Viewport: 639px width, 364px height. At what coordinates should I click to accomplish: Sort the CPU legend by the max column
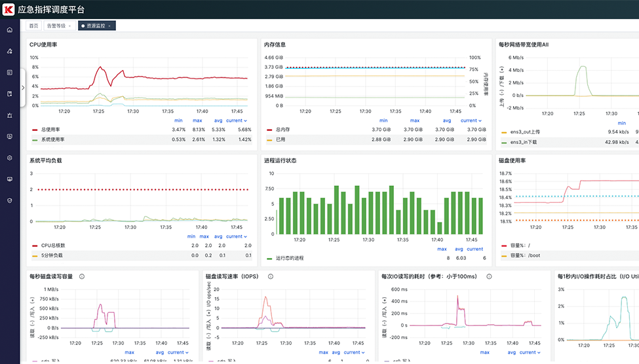(x=197, y=120)
